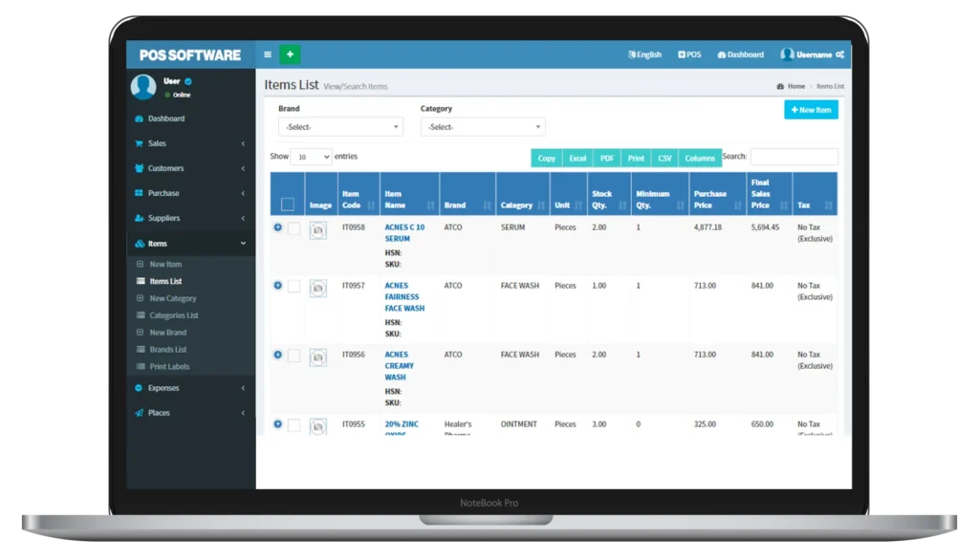Viewport: 979px width, 560px height.
Task: Click into the Search input field
Action: (x=794, y=157)
